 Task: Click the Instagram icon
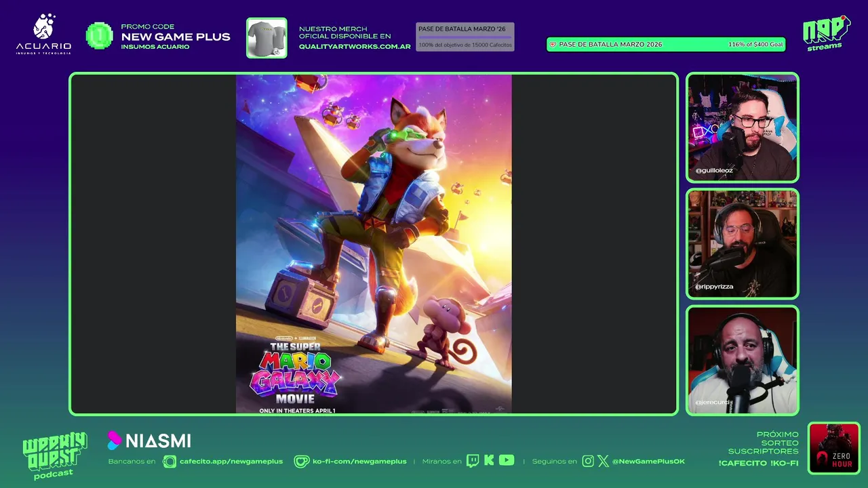(x=588, y=461)
